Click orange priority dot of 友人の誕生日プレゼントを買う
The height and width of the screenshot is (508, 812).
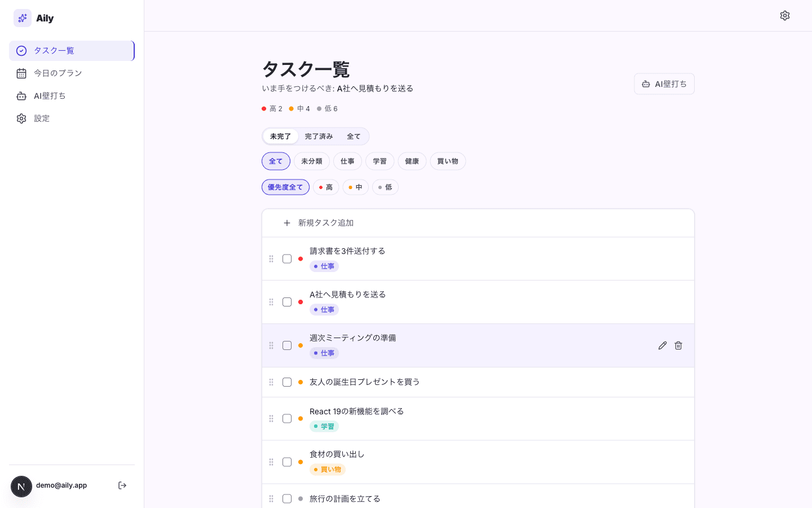tap(301, 382)
